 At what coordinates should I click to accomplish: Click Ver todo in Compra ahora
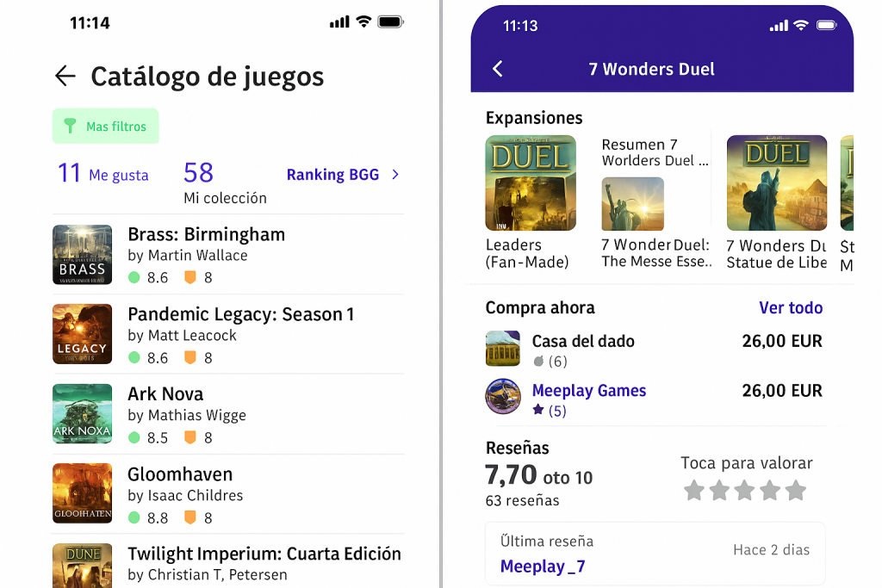pos(791,308)
